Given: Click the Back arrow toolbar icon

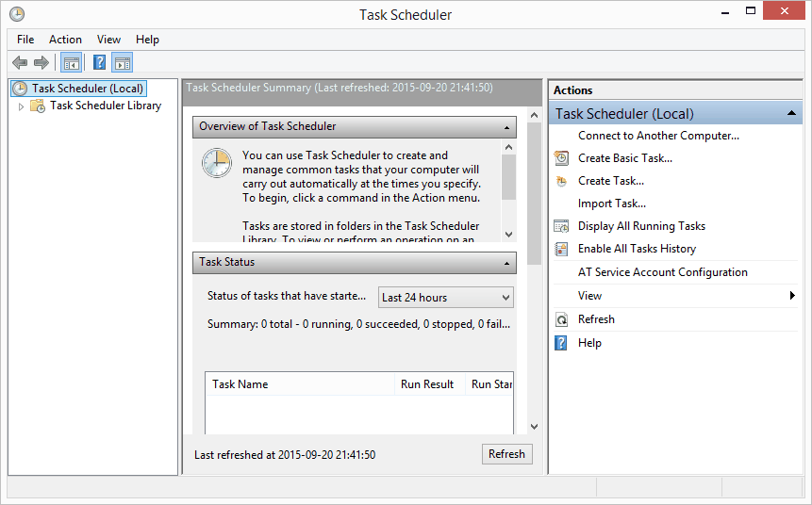Looking at the screenshot, I should (20, 63).
